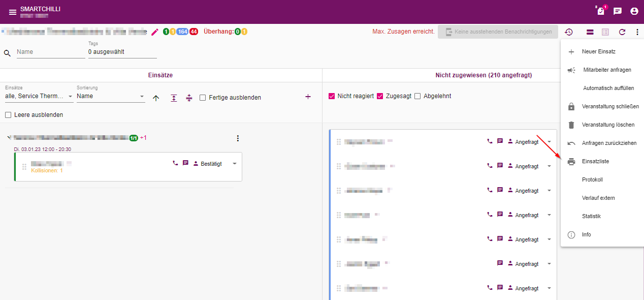Open the history clock icon
The image size is (644, 300).
click(x=569, y=32)
